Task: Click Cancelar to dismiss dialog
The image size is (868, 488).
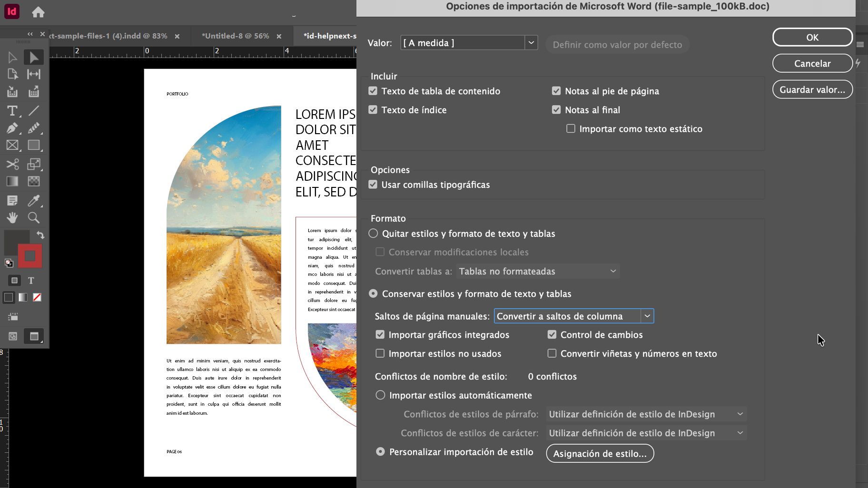Action: click(x=812, y=63)
